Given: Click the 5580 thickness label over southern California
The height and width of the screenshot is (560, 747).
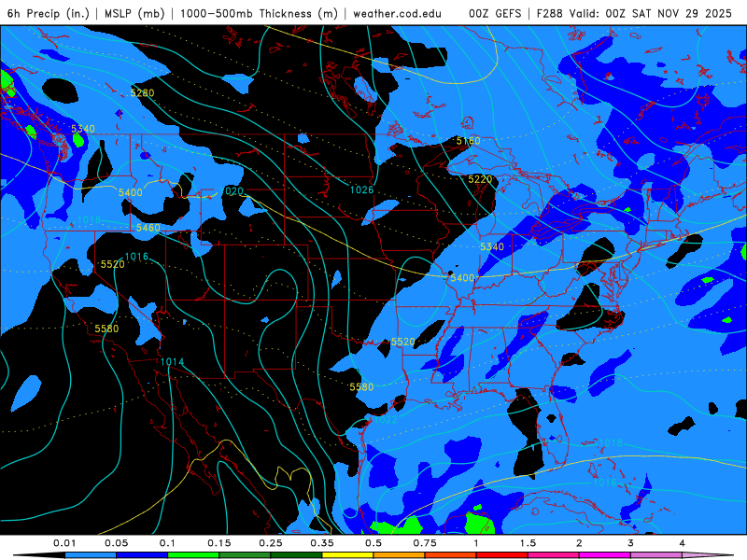Looking at the screenshot, I should [106, 329].
